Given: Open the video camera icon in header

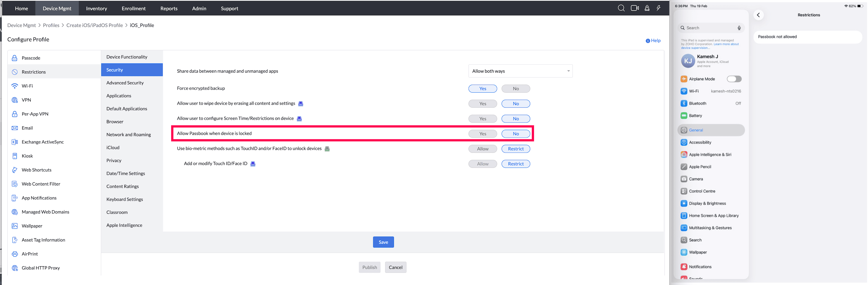Looking at the screenshot, I should click(634, 8).
